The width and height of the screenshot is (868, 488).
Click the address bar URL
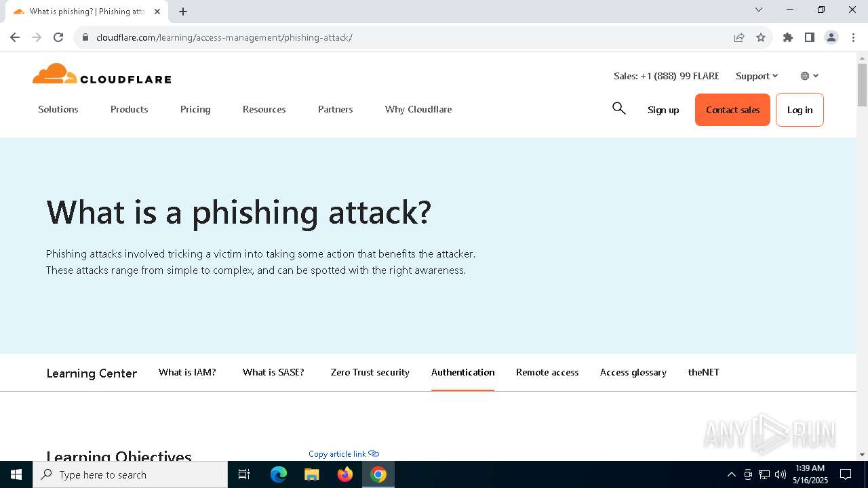(x=224, y=37)
